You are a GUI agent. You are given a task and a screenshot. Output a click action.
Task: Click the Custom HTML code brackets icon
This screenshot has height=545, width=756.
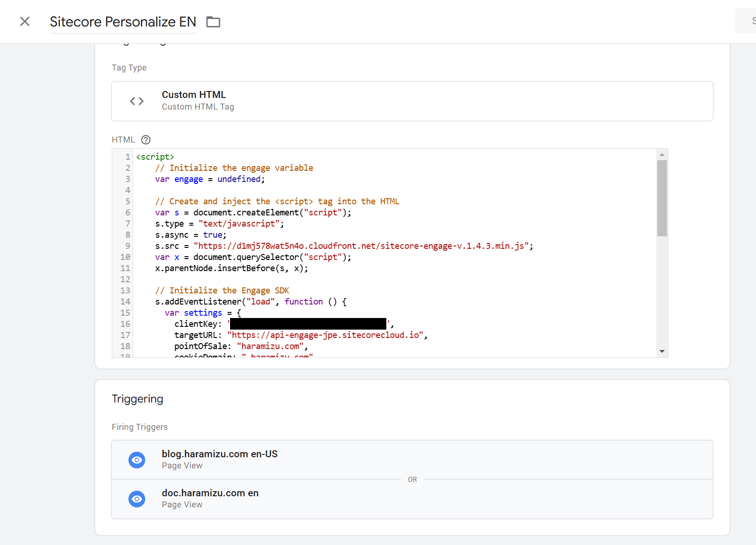pyautogui.click(x=137, y=101)
